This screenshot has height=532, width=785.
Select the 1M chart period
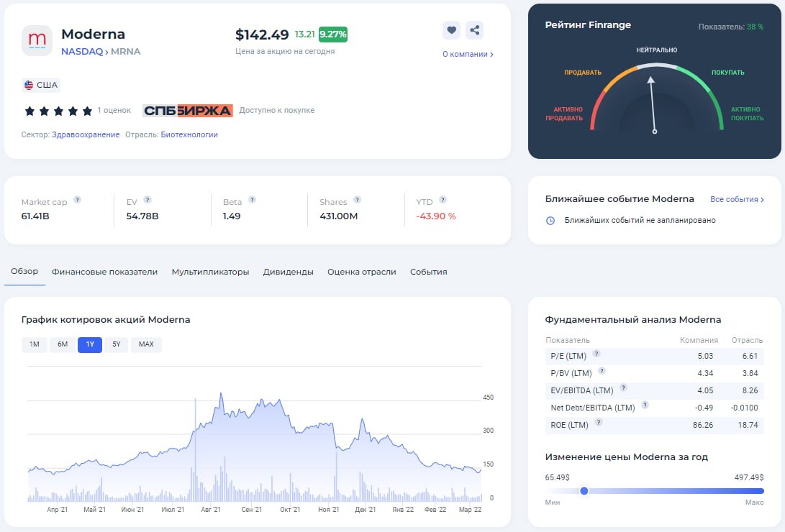pyautogui.click(x=34, y=344)
